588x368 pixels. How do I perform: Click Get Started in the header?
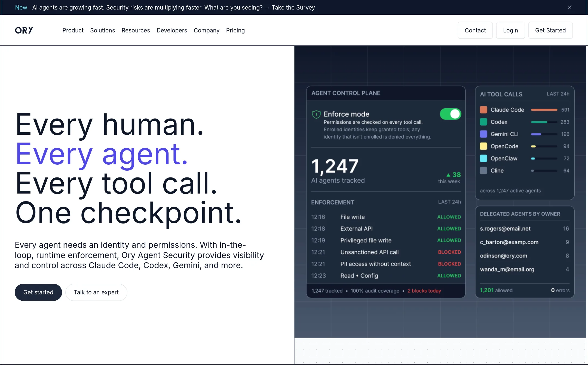click(550, 30)
